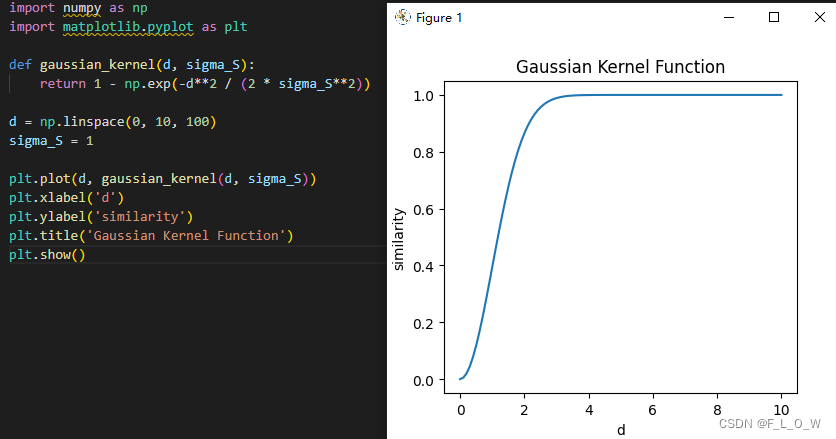The image size is (836, 439).
Task: Click the 'sigma_S = 1' assignment line
Action: tap(51, 141)
